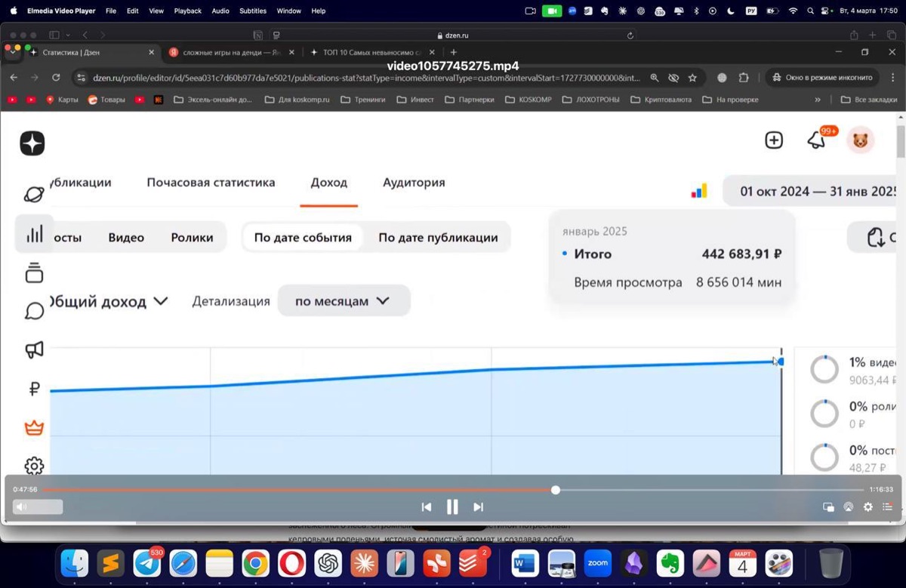This screenshot has width=906, height=588.
Task: Open notifications bell with 99+ badge
Action: (x=816, y=140)
